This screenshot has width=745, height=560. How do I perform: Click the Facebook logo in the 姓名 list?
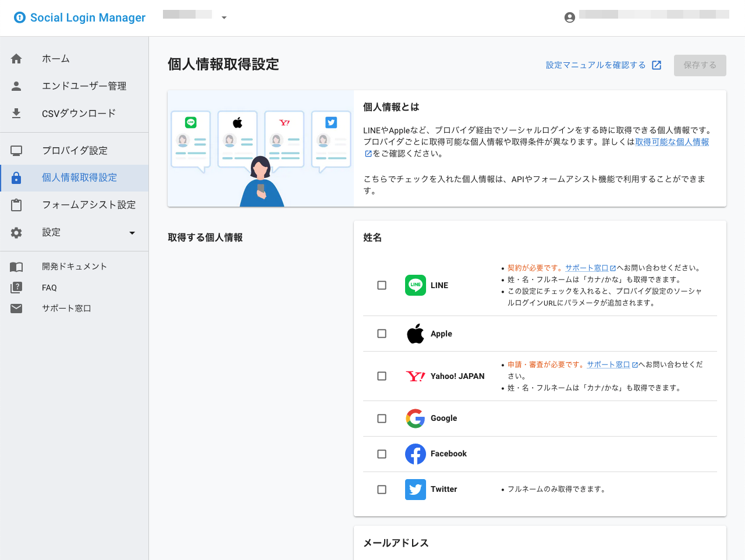pos(416,454)
